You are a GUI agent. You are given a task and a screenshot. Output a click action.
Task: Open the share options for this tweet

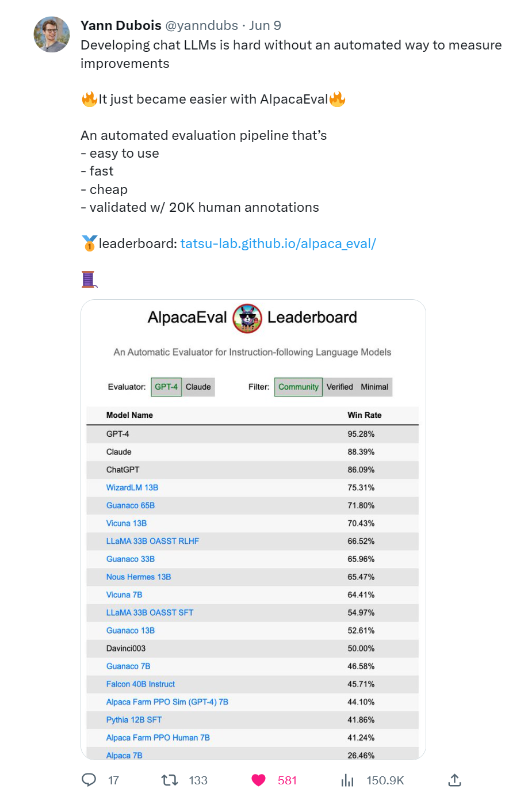pos(454,780)
